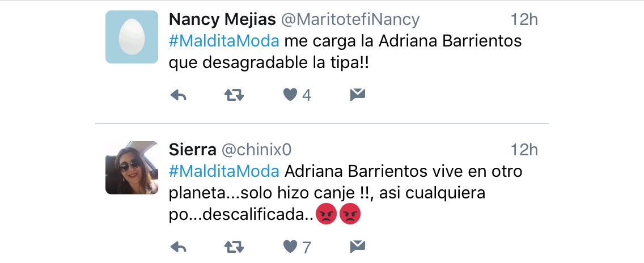This screenshot has height=263, width=644.
Task: Like Nancy Mejias's tweet with the heart
Action: tap(290, 95)
